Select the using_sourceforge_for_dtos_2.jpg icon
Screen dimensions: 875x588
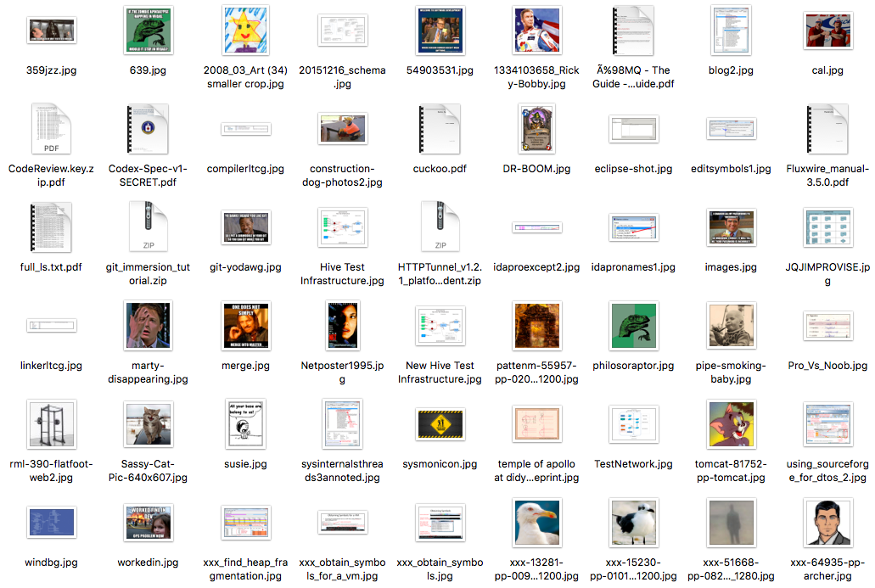[828, 424]
